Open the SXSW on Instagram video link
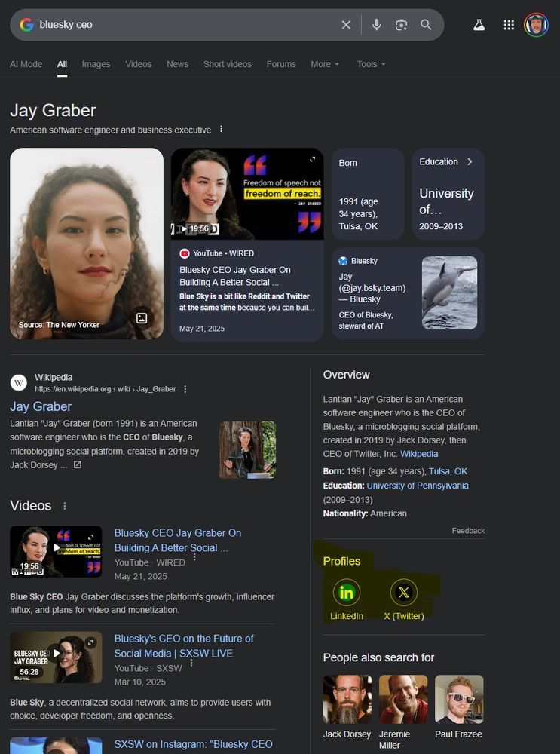 193,744
